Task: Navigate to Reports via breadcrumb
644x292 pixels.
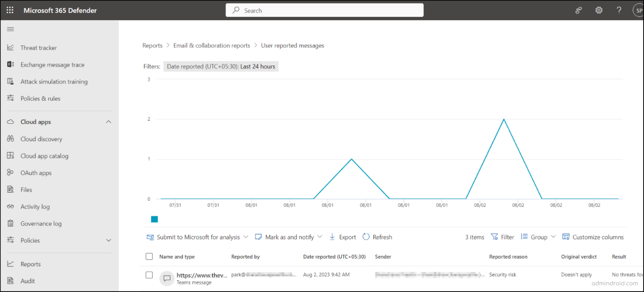Action: [152, 45]
